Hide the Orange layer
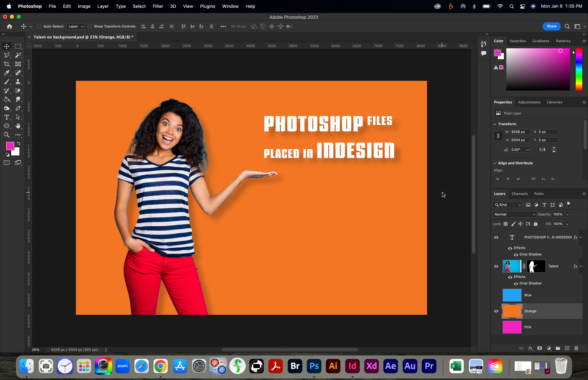This screenshot has height=380, width=588. (x=496, y=311)
